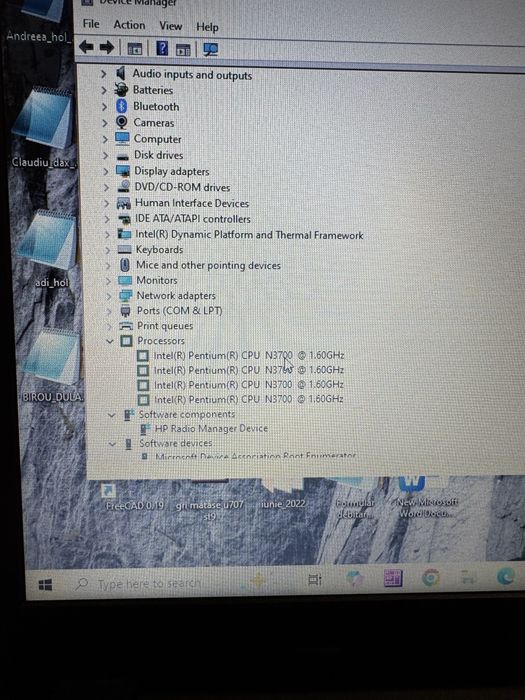The height and width of the screenshot is (700, 525).
Task: Select the Ports (COM & LPT) icon
Action: 125,311
